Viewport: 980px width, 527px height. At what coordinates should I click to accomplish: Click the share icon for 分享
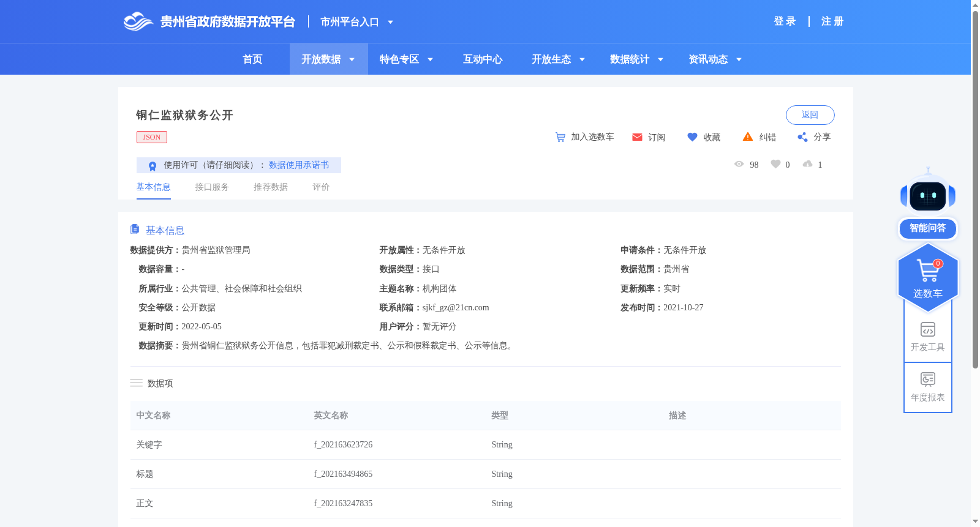pos(802,137)
